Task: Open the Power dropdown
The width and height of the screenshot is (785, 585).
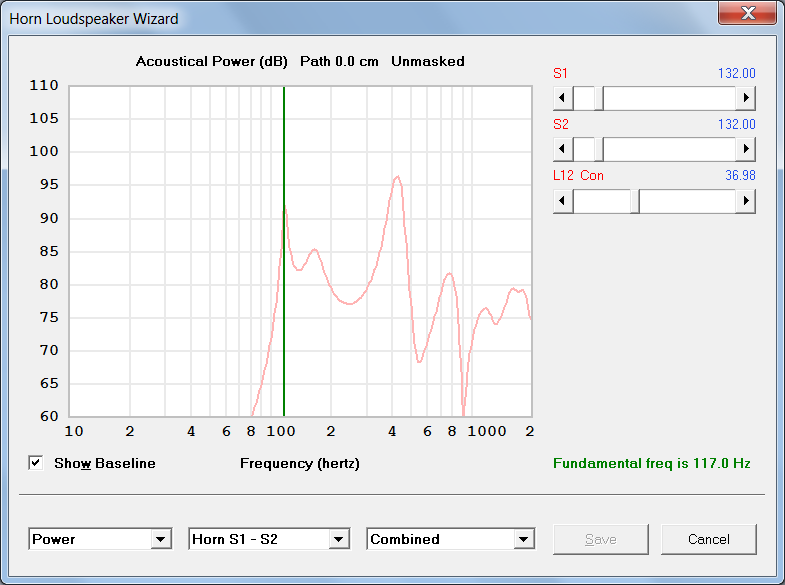Action: pyautogui.click(x=100, y=539)
